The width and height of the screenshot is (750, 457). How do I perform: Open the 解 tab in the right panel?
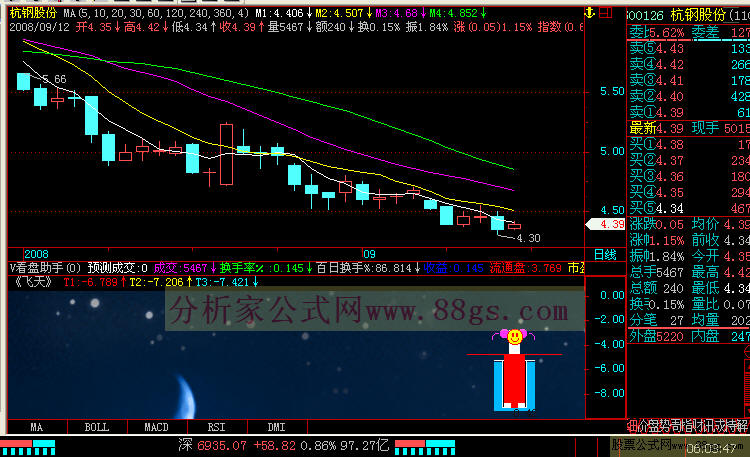pyautogui.click(x=743, y=426)
